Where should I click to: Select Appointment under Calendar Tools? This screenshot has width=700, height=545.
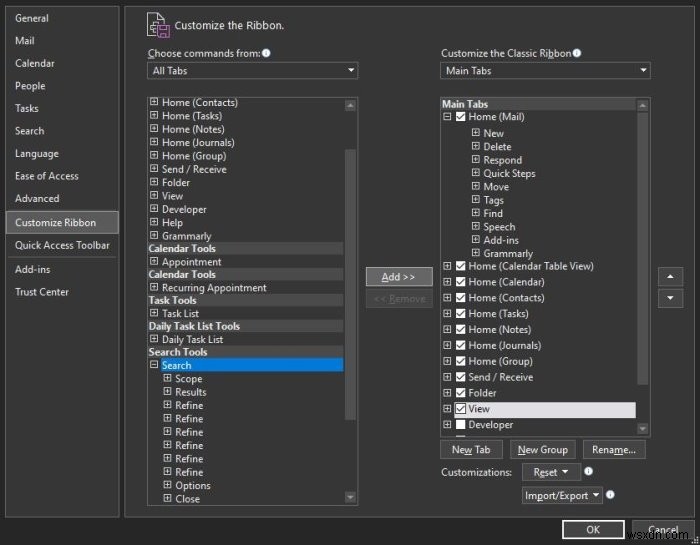[x=192, y=262]
